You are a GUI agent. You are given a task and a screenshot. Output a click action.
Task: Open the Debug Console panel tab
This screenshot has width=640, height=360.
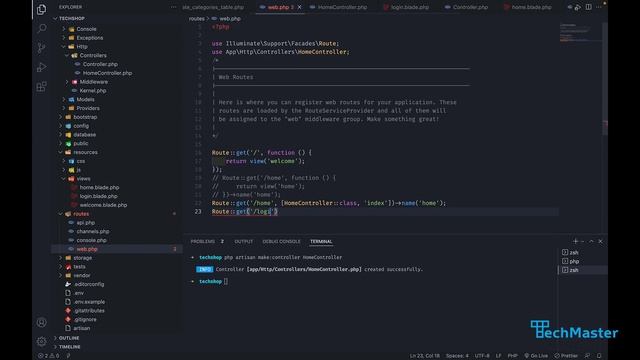tap(281, 242)
